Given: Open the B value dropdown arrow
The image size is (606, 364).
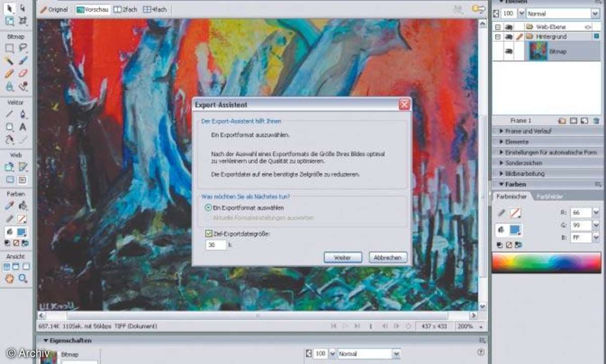Looking at the screenshot, I should pyautogui.click(x=595, y=237).
